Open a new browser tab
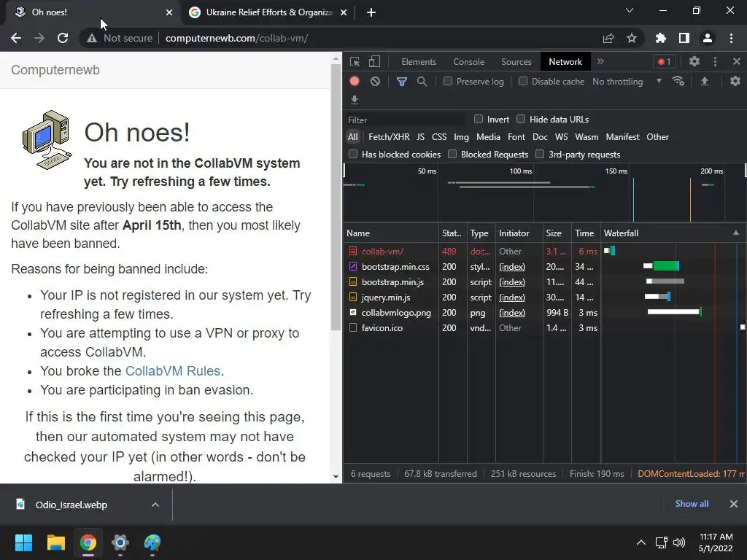747x560 pixels. click(371, 12)
